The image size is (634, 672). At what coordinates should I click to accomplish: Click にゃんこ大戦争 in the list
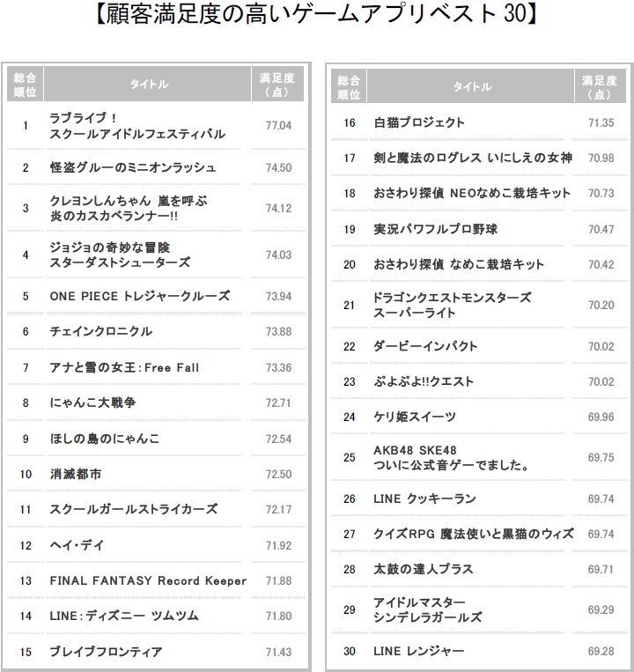(92, 402)
